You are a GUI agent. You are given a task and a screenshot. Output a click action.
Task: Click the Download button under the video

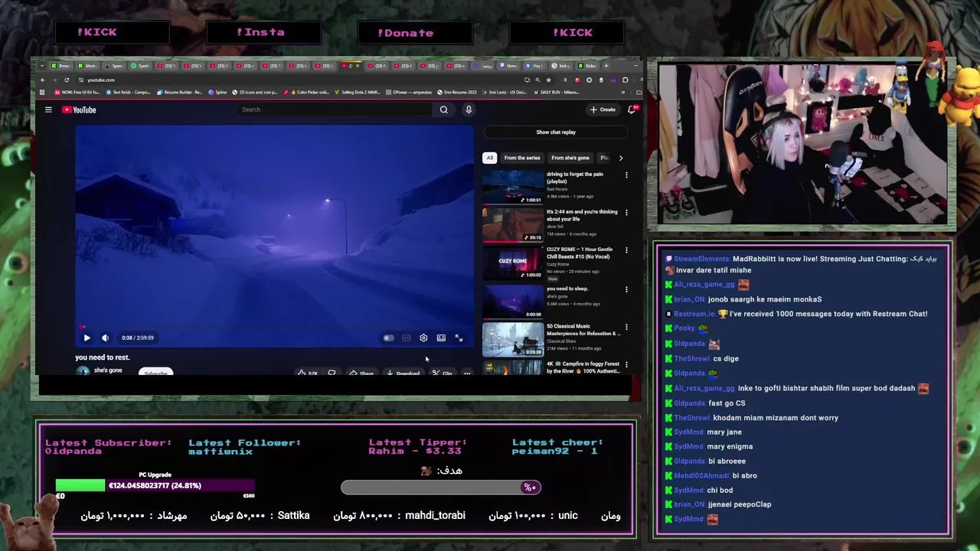(x=403, y=373)
